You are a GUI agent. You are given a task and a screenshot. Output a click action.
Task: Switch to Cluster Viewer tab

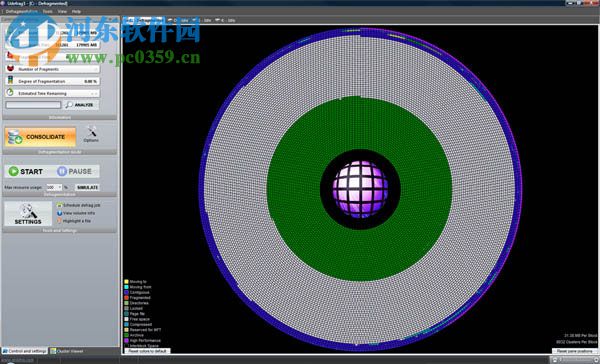pyautogui.click(x=67, y=351)
